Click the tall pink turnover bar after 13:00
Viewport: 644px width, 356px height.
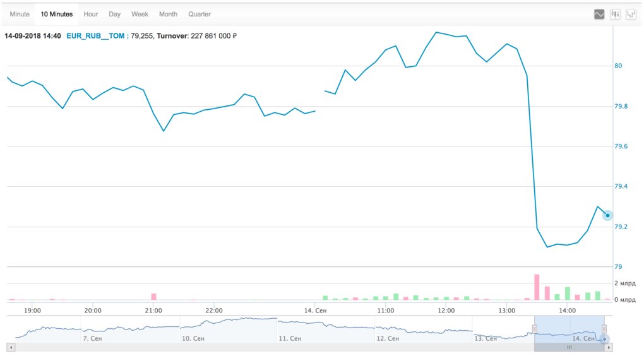[x=537, y=287]
